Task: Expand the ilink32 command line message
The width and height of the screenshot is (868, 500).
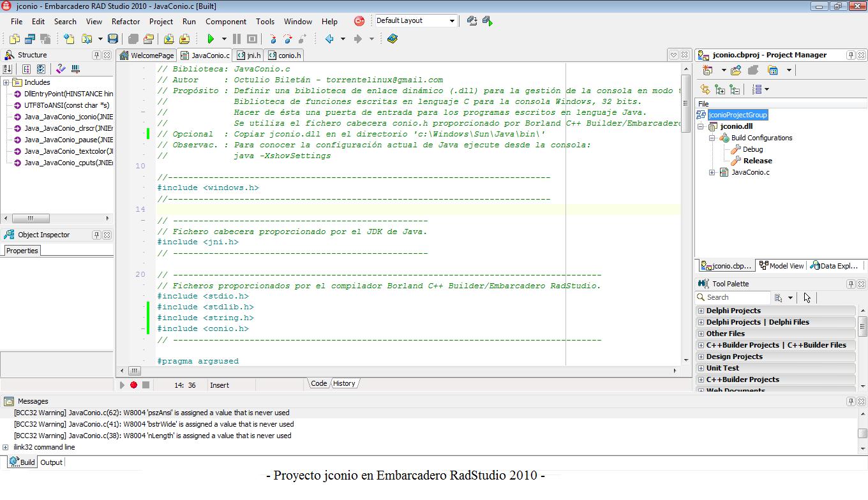Action: tap(6, 447)
